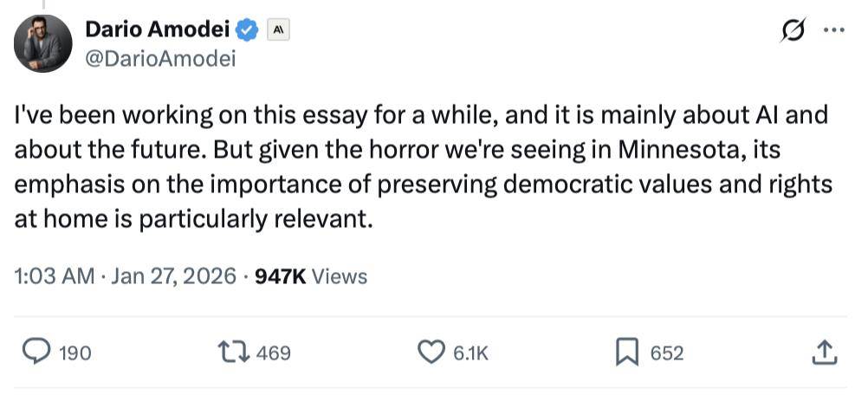Click the blue verified checkmark badge
Viewport: 868px width, 395px height.
coord(249,30)
